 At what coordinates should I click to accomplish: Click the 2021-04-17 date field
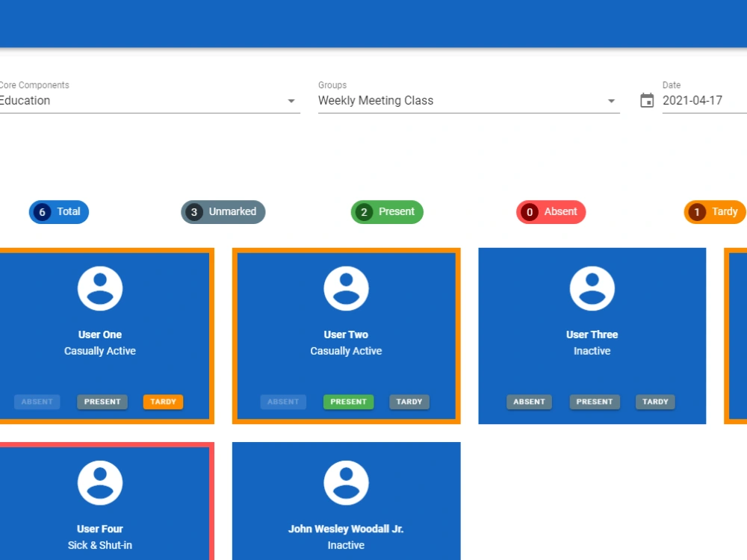point(692,101)
